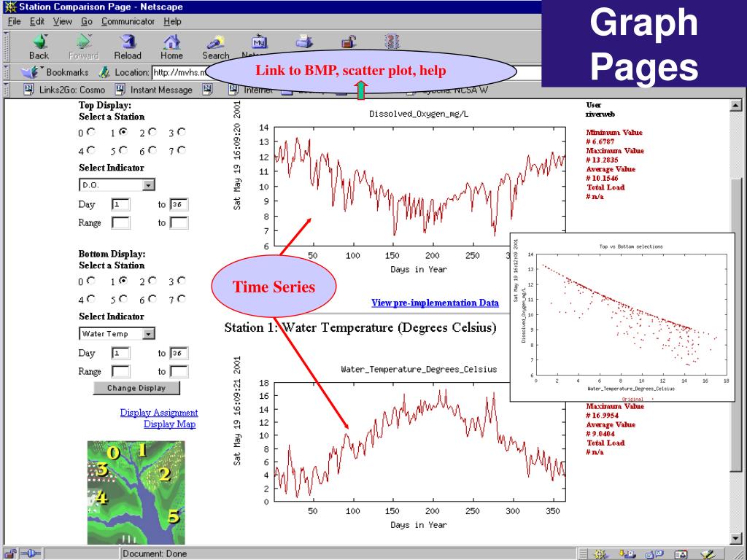Click the Document: Done status text

155,554
